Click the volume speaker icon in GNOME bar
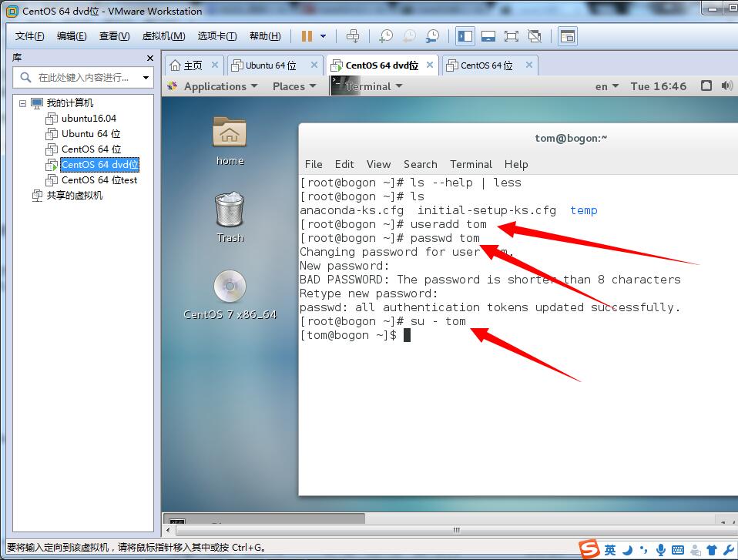Viewport: 738px width, 560px height. (726, 86)
